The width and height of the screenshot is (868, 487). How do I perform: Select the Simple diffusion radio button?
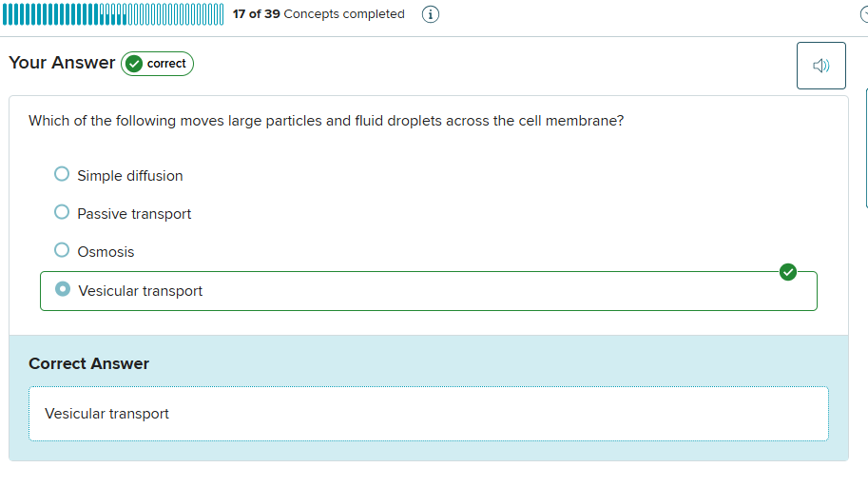click(x=62, y=174)
